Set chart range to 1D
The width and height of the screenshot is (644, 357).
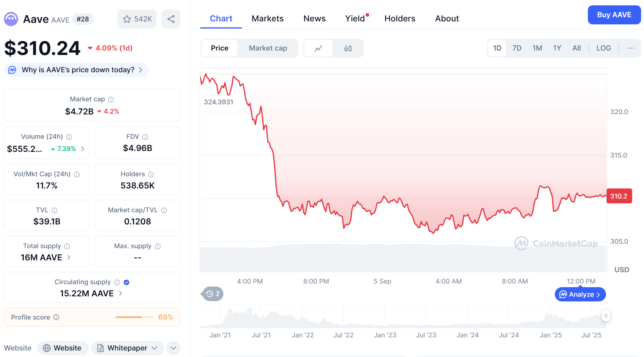pyautogui.click(x=497, y=48)
